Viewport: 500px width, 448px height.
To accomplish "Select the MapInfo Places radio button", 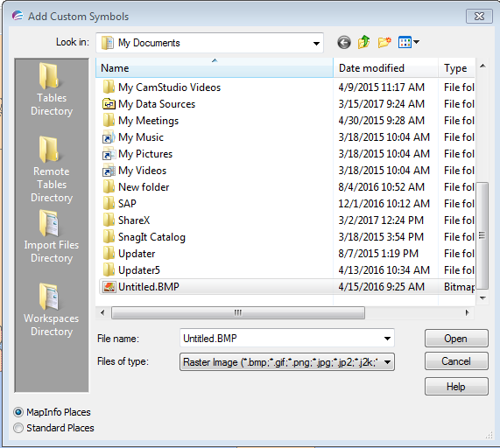I will (x=18, y=412).
